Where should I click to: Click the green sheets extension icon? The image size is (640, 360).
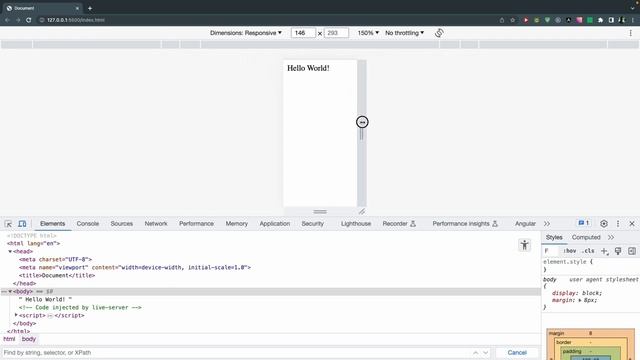coord(590,20)
